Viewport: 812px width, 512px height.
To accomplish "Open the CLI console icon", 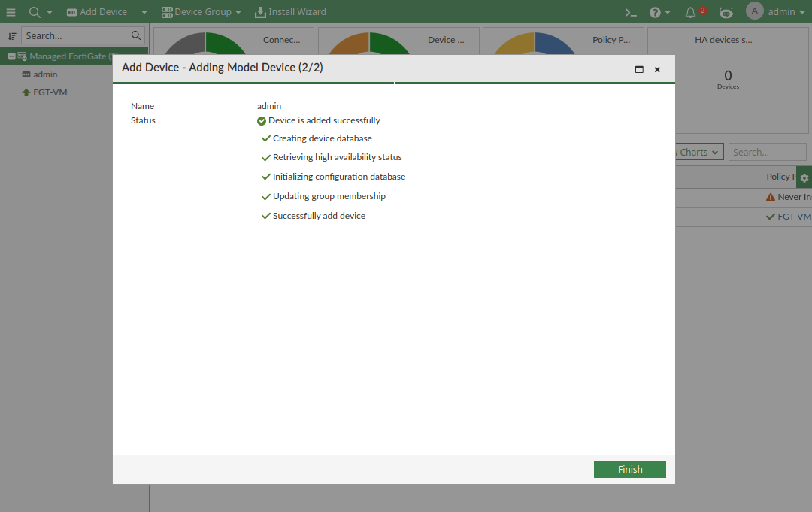I will pos(630,13).
